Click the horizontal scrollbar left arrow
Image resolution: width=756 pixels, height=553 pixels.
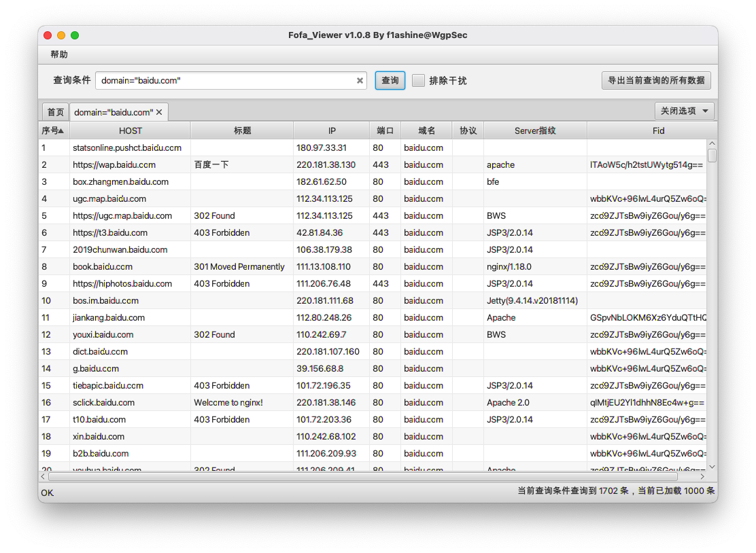(43, 476)
